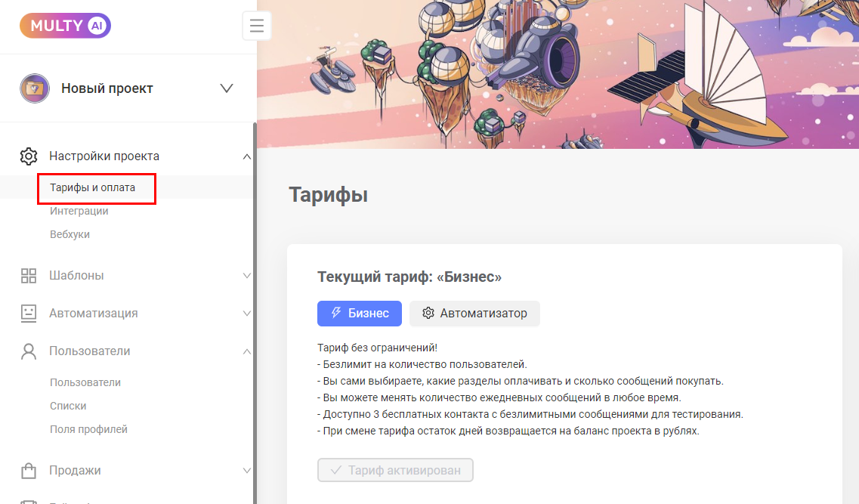
Task: Click the Автоматизация robot icon
Action: click(x=29, y=314)
